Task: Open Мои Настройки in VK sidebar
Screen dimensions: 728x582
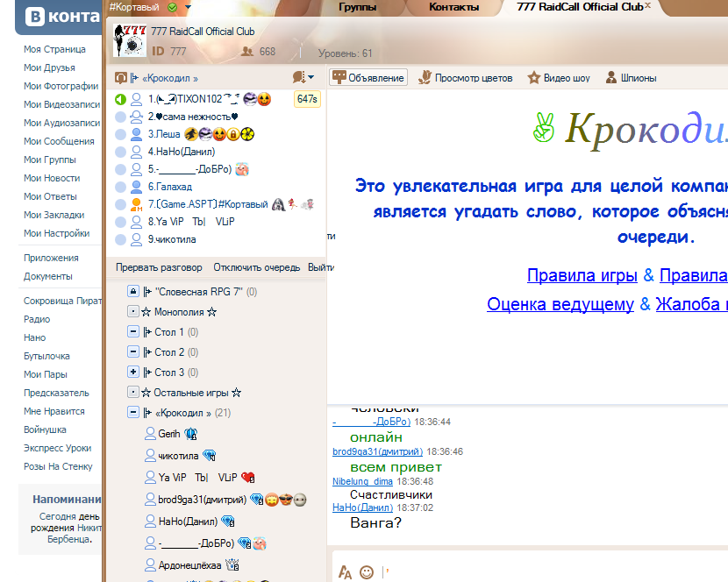Action: (x=57, y=233)
